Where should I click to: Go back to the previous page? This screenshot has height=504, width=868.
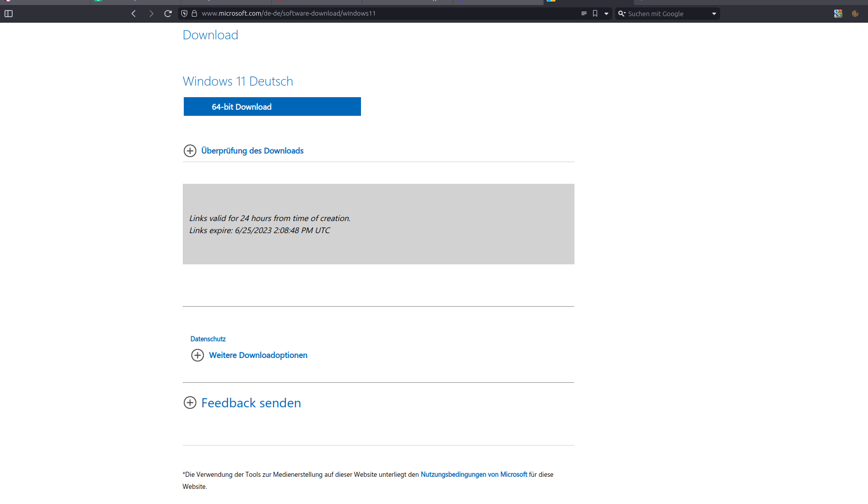point(134,14)
